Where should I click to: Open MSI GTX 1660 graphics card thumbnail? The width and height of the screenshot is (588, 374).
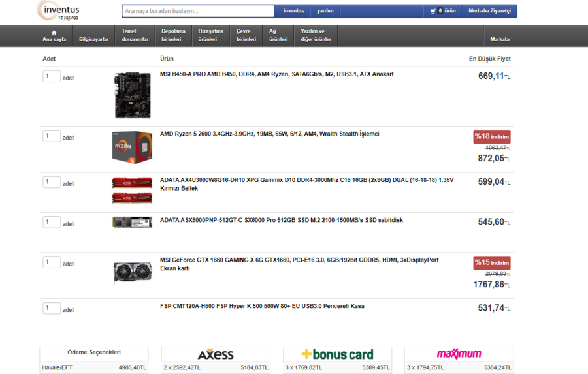tap(133, 272)
